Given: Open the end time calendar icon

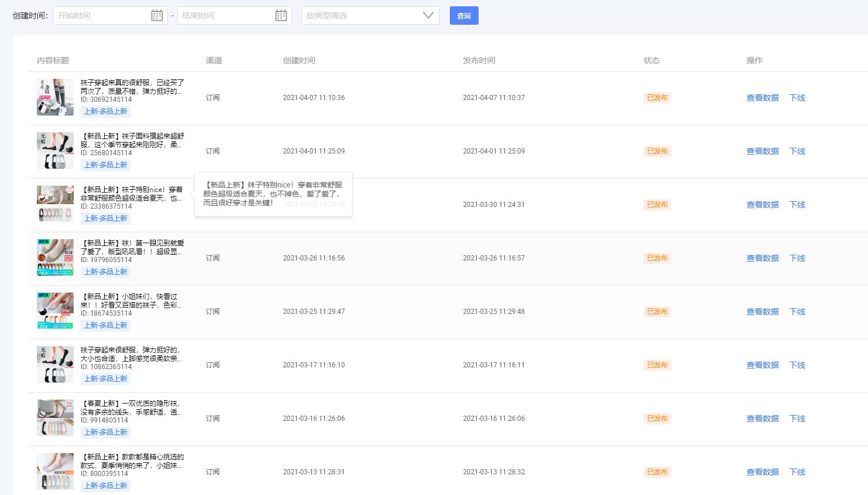Looking at the screenshot, I should click(x=281, y=16).
